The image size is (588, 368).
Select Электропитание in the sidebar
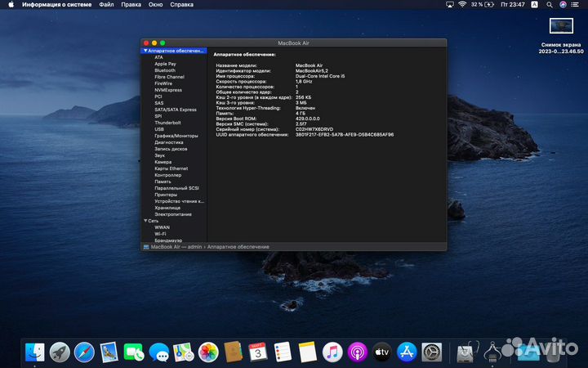tap(173, 214)
